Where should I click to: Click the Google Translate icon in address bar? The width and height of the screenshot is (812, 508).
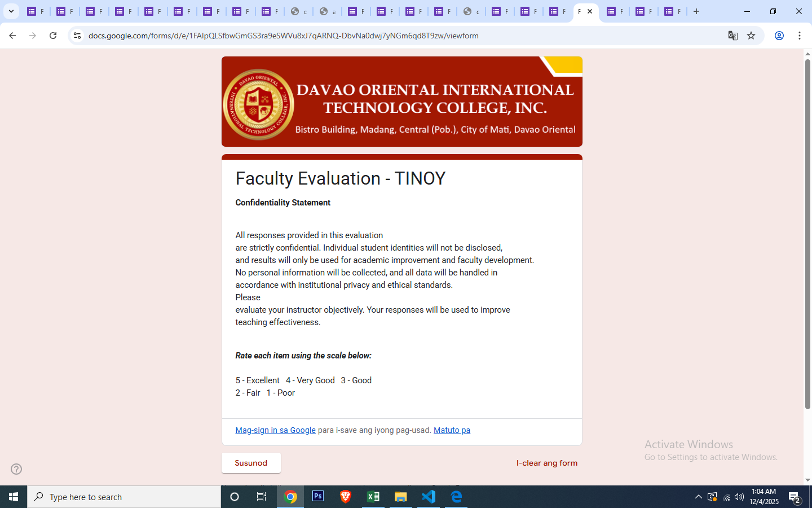click(x=732, y=36)
